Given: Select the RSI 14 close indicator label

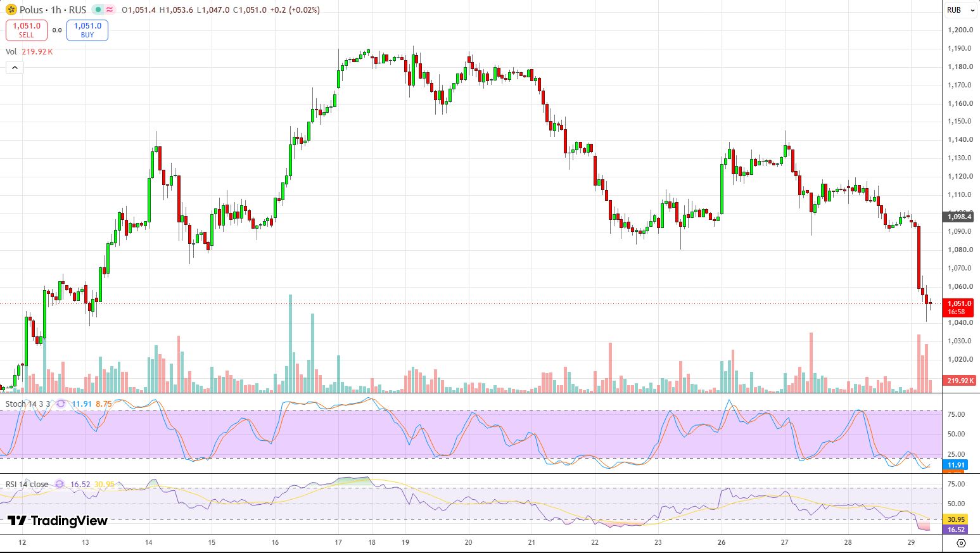Looking at the screenshot, I should 27,484.
